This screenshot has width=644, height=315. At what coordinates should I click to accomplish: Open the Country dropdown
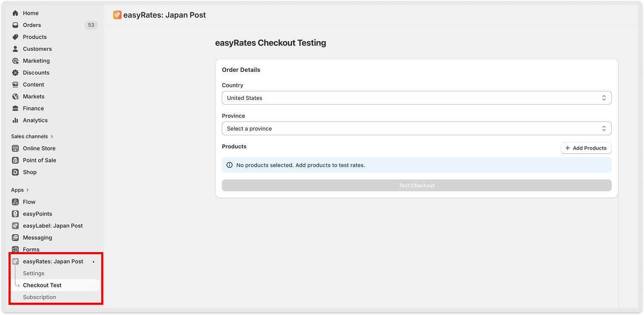coord(417,98)
